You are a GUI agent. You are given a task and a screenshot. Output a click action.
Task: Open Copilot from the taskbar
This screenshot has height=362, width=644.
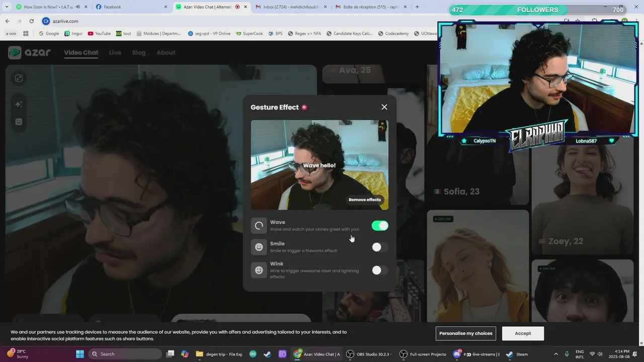click(x=185, y=354)
